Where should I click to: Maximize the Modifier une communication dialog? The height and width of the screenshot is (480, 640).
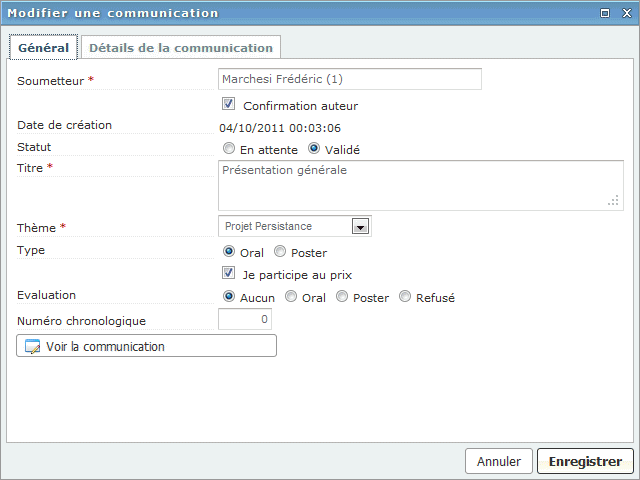pyautogui.click(x=605, y=13)
